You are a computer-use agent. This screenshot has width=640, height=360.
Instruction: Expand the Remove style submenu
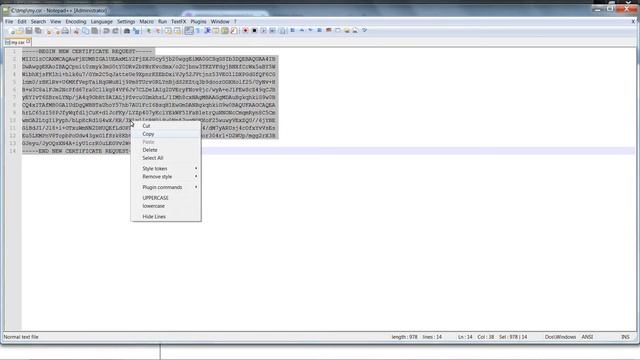[166, 177]
